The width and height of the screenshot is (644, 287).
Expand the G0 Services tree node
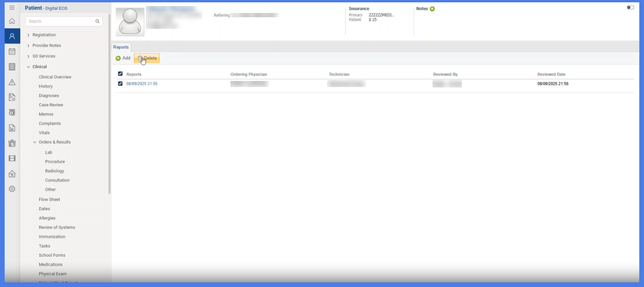coord(28,56)
